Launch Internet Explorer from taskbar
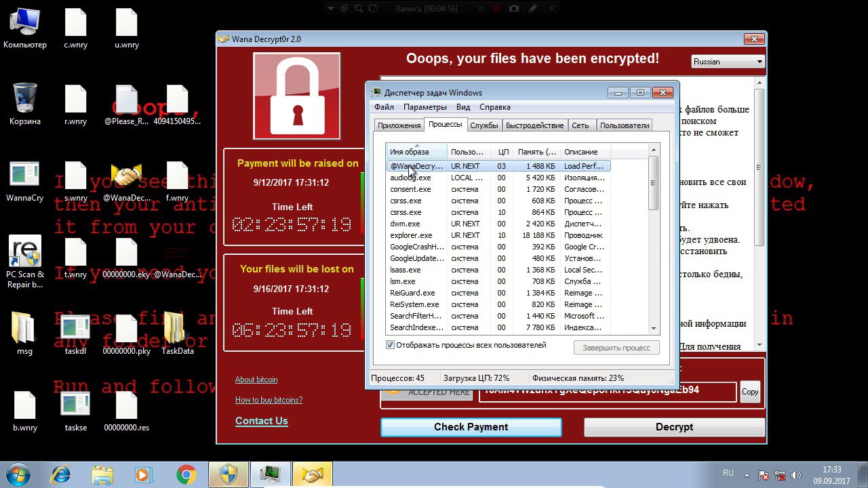This screenshot has height=488, width=868. click(61, 474)
